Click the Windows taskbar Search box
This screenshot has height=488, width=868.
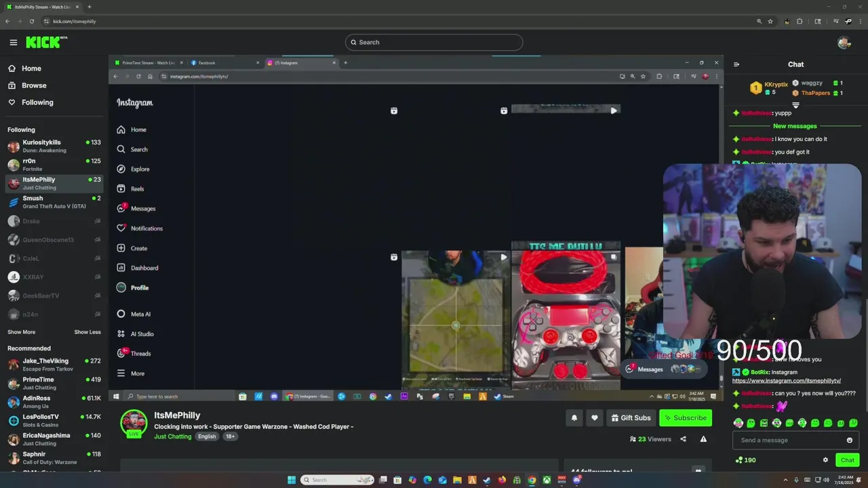337,480
